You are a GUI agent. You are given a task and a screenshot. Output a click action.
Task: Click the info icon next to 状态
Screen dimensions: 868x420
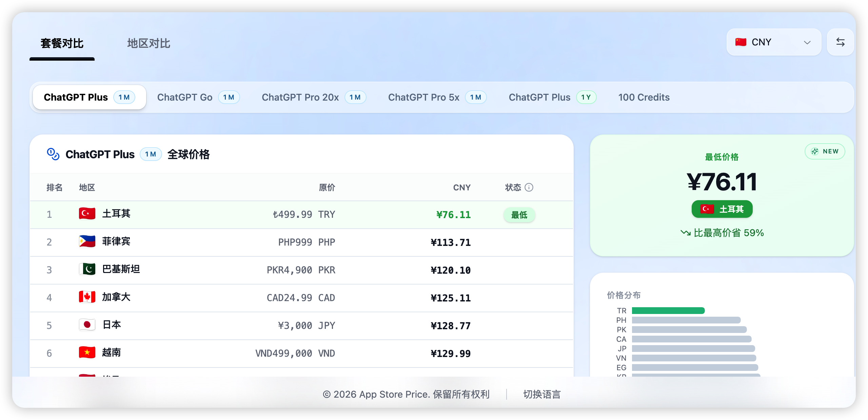pos(529,187)
